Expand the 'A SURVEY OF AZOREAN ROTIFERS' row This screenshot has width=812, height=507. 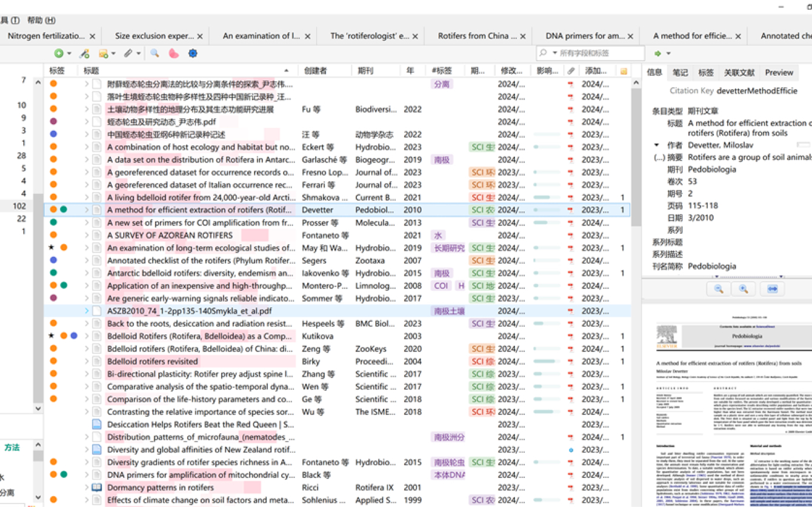click(x=87, y=236)
